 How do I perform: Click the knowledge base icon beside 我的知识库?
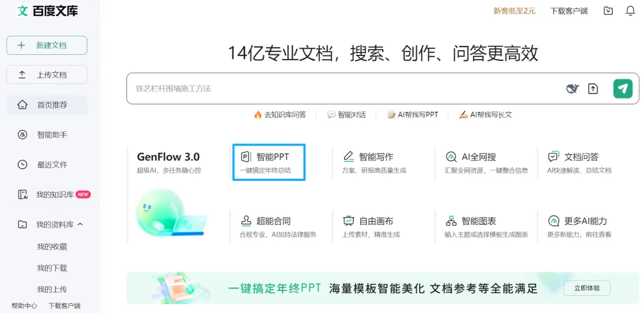coord(23,195)
